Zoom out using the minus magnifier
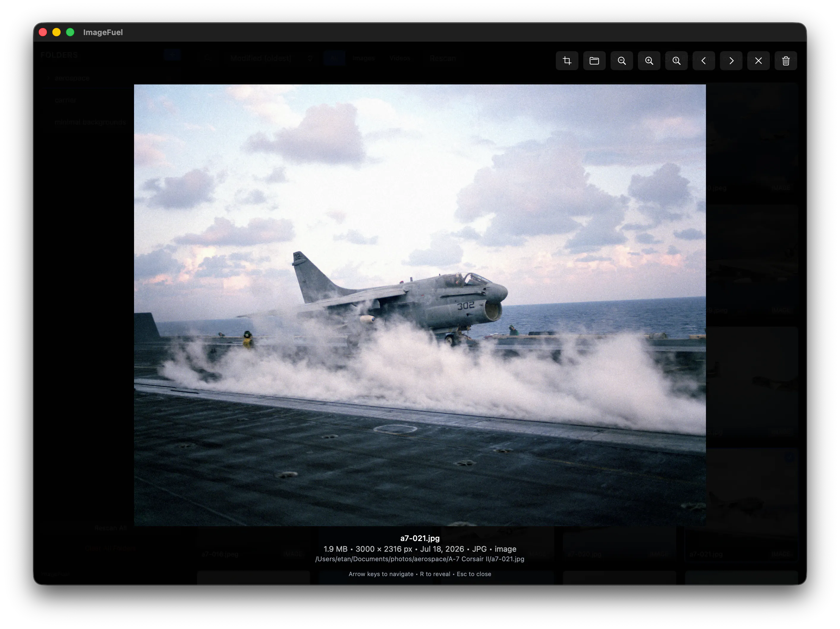Screen dimensions: 840x629 click(622, 61)
